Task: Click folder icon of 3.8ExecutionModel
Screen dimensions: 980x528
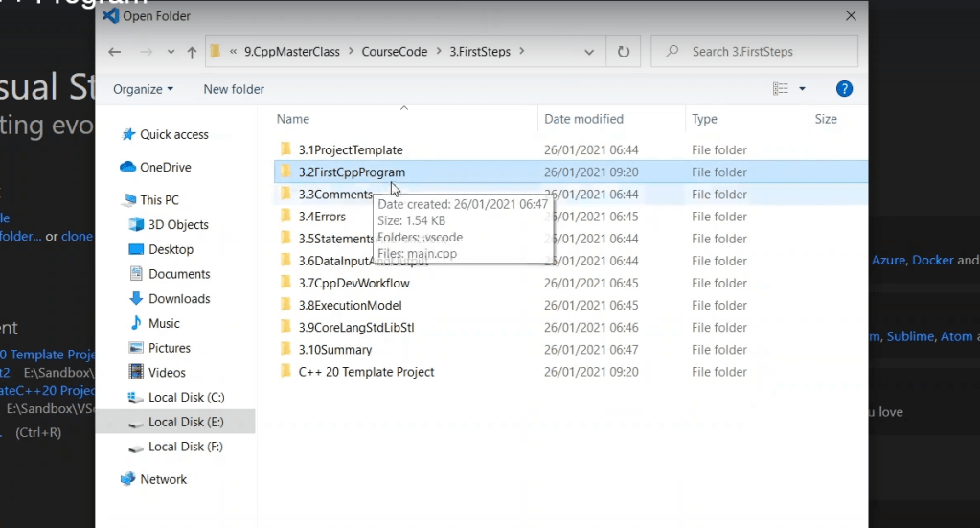Action: 285,305
